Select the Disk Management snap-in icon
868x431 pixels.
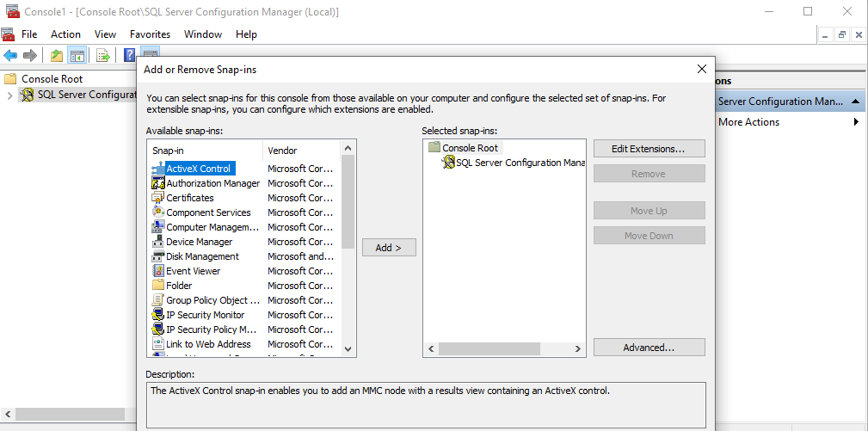tap(157, 256)
